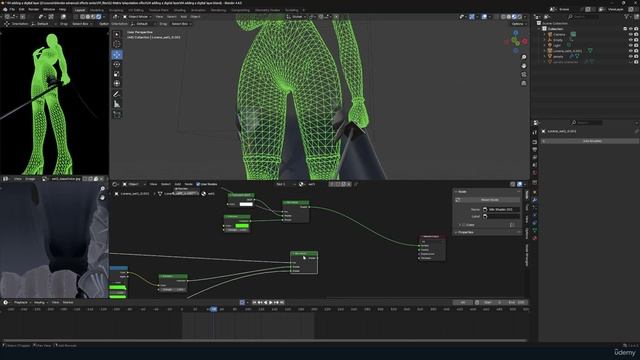
Task: Toggle Color checkbox in Node sidebar panel
Action: 464,225
